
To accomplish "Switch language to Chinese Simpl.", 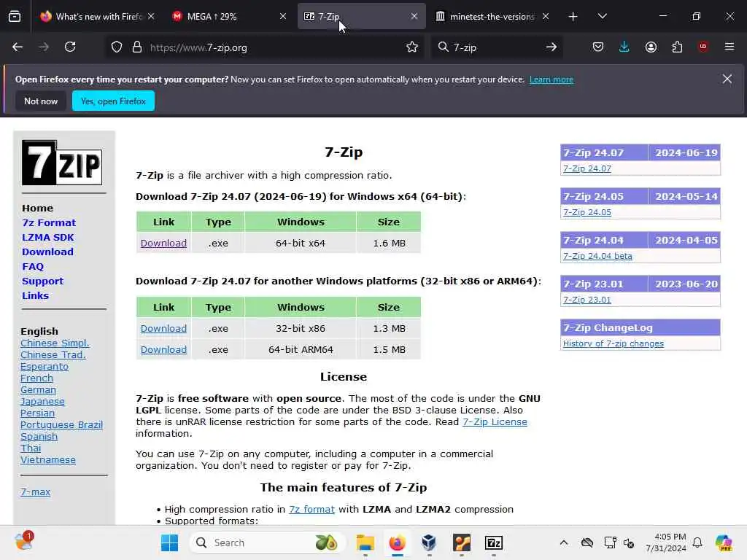I will tap(55, 343).
